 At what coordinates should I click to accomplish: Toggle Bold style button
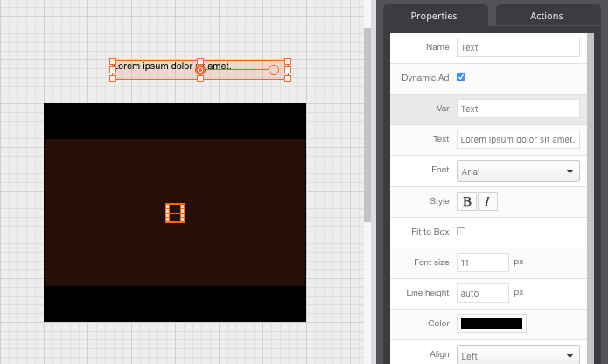click(466, 201)
